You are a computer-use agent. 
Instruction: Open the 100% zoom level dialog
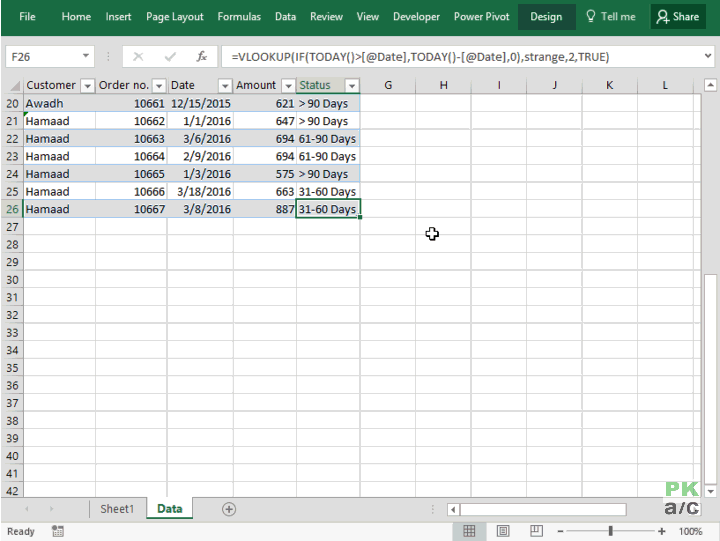(x=690, y=531)
